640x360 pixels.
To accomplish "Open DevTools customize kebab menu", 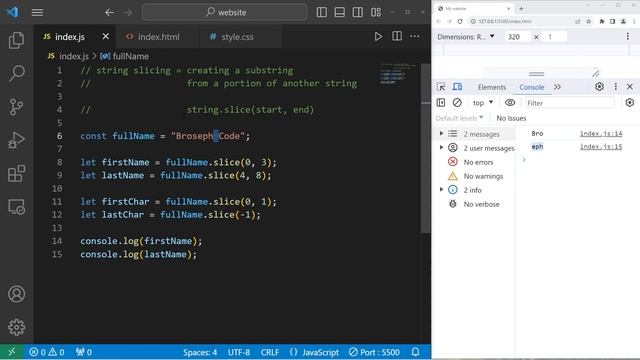I will 616,87.
